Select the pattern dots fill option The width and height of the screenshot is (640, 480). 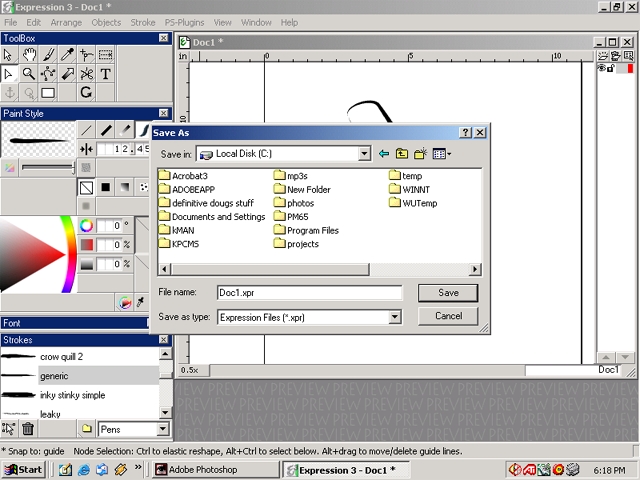(143, 187)
